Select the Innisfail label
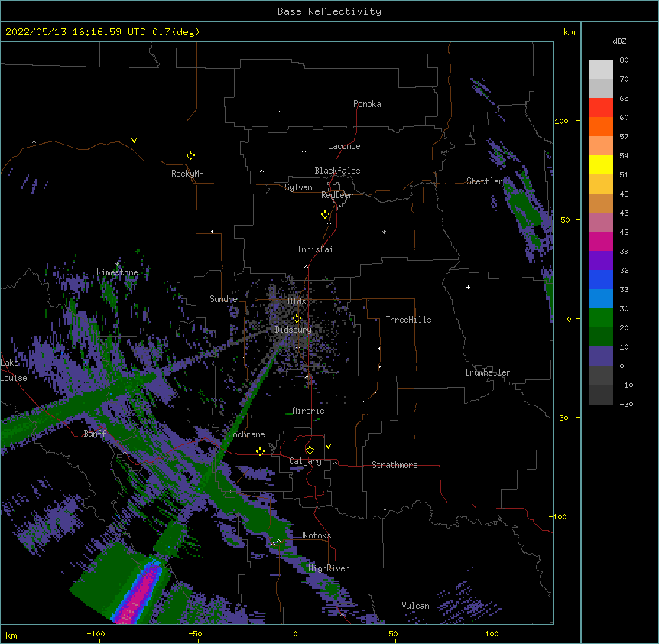659x644 pixels. click(317, 249)
